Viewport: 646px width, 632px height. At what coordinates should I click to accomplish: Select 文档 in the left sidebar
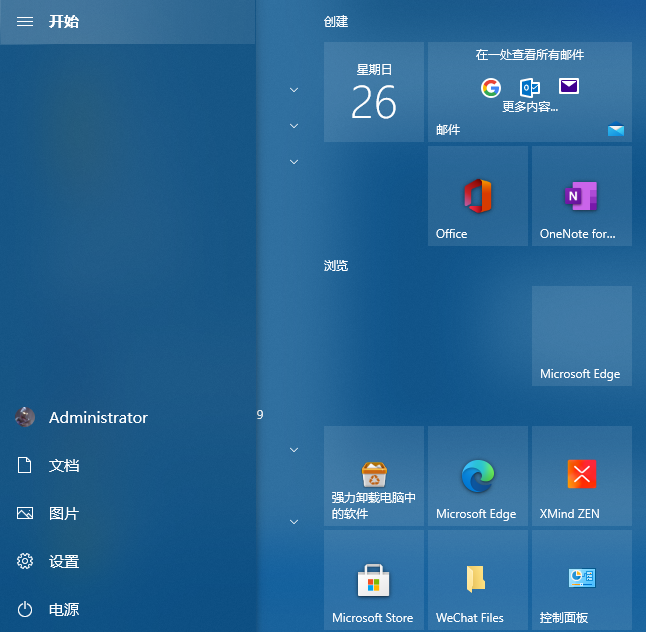point(63,466)
